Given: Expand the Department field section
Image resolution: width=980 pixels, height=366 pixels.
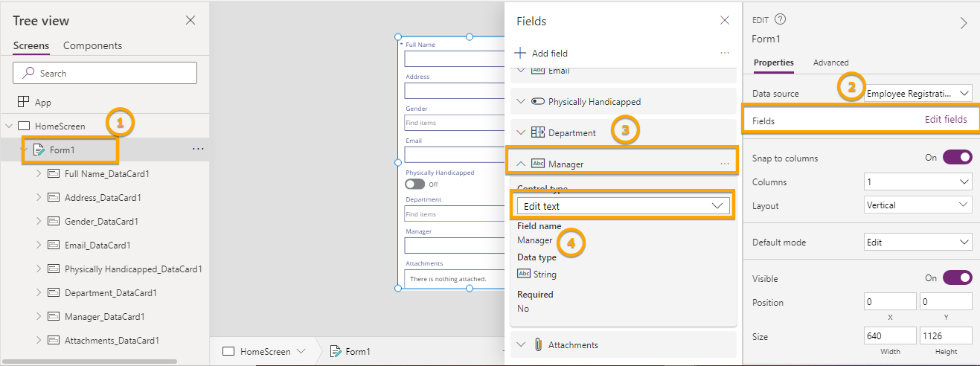Looking at the screenshot, I should (x=521, y=133).
